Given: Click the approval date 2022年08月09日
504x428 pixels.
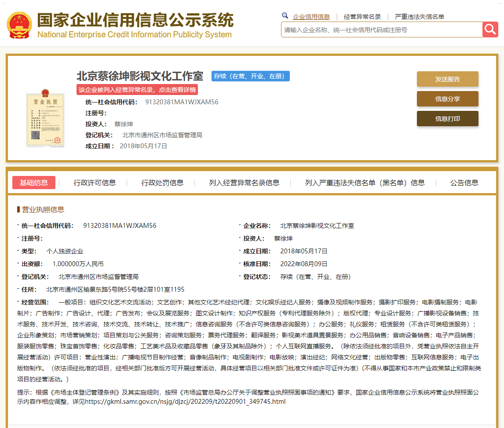Looking at the screenshot, I should click(x=304, y=264).
